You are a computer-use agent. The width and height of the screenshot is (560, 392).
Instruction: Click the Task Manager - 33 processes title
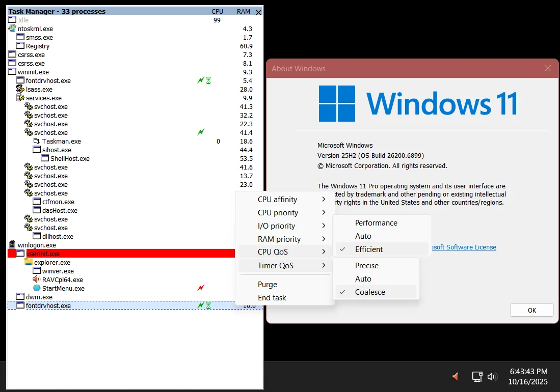click(57, 11)
